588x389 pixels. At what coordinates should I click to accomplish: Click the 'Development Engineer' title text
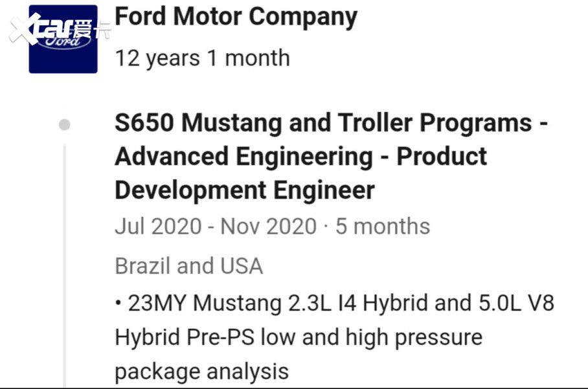pyautogui.click(x=244, y=191)
